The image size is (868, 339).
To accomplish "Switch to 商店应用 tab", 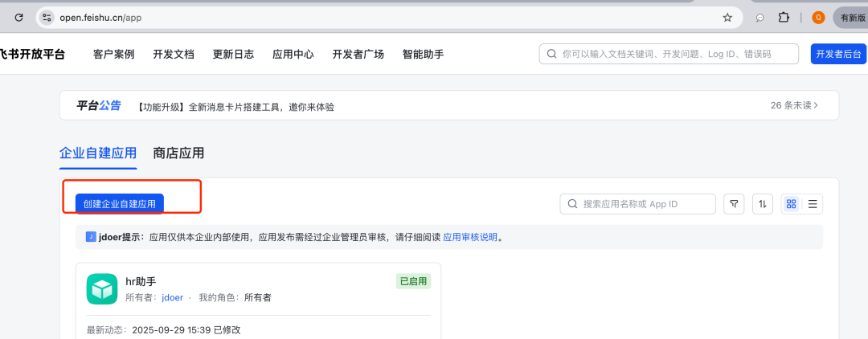I will tap(178, 153).
